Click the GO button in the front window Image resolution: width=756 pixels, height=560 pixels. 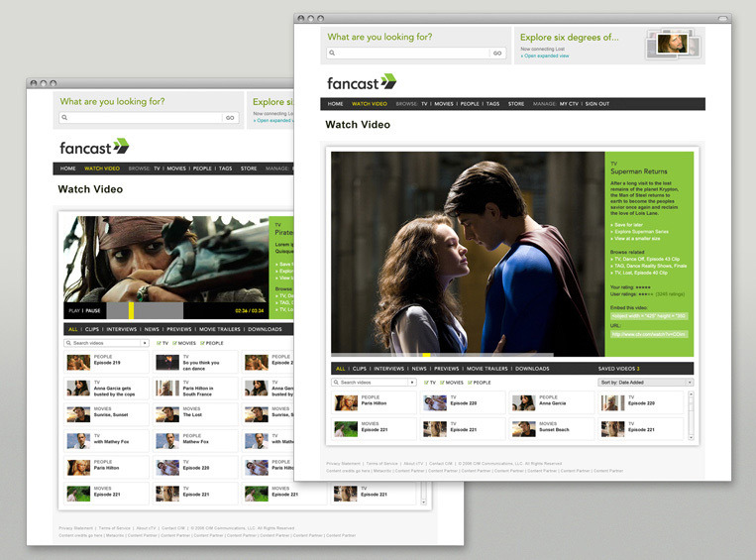[497, 54]
